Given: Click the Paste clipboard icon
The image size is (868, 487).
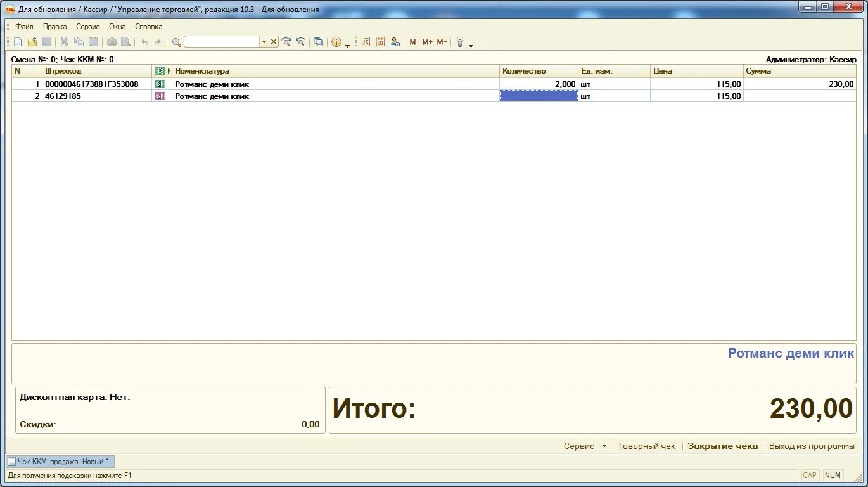Looking at the screenshot, I should coord(93,42).
